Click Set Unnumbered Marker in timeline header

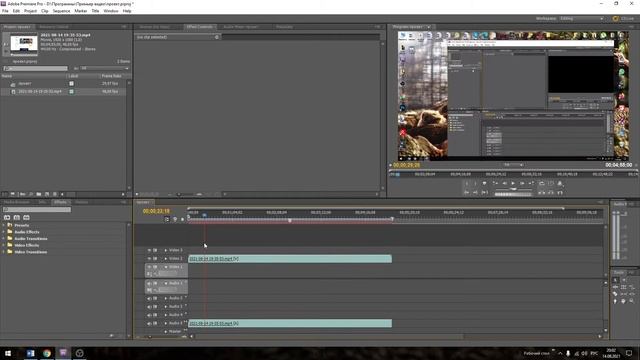(x=182, y=219)
